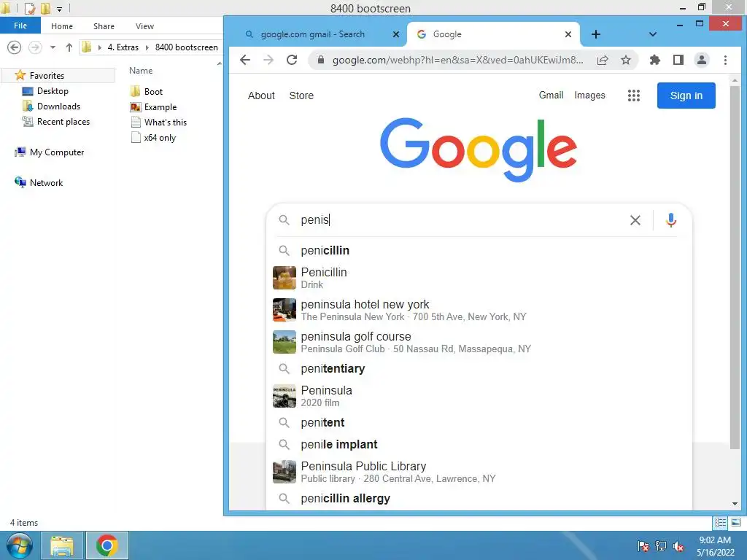Open the Home ribbon tab
Screen dimensions: 747x560
[62, 26]
